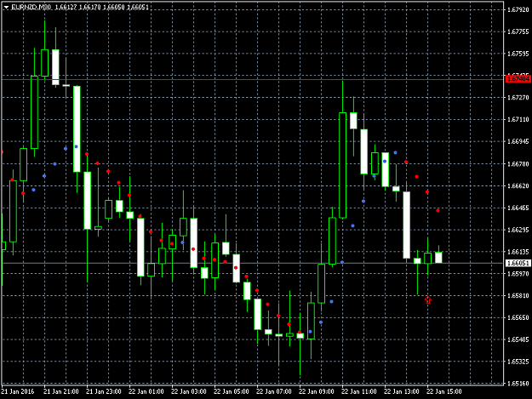Click the 1.66135 price axis label
Image resolution: width=532 pixels, height=399 pixels.
[518, 252]
